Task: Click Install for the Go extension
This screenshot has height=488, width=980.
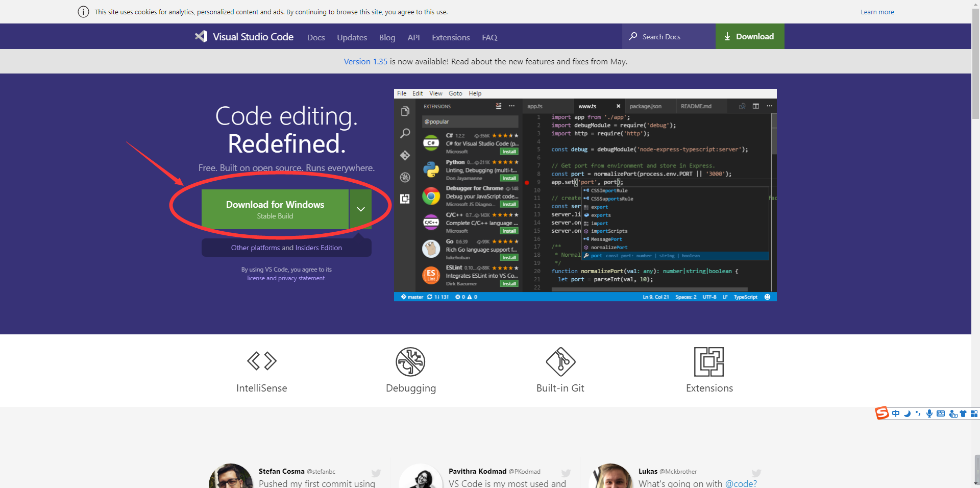Action: [509, 257]
